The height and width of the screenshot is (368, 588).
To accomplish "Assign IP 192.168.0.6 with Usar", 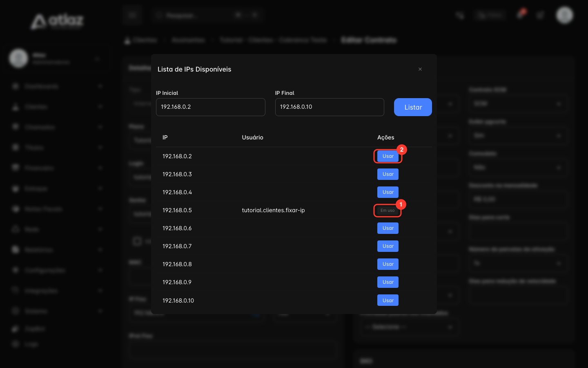I will [x=388, y=228].
